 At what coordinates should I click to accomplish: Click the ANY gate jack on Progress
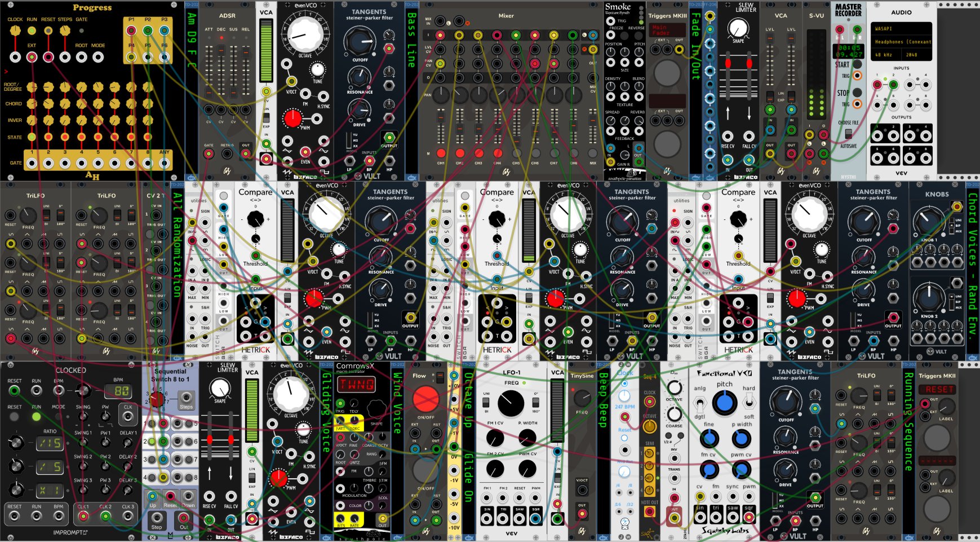164,164
